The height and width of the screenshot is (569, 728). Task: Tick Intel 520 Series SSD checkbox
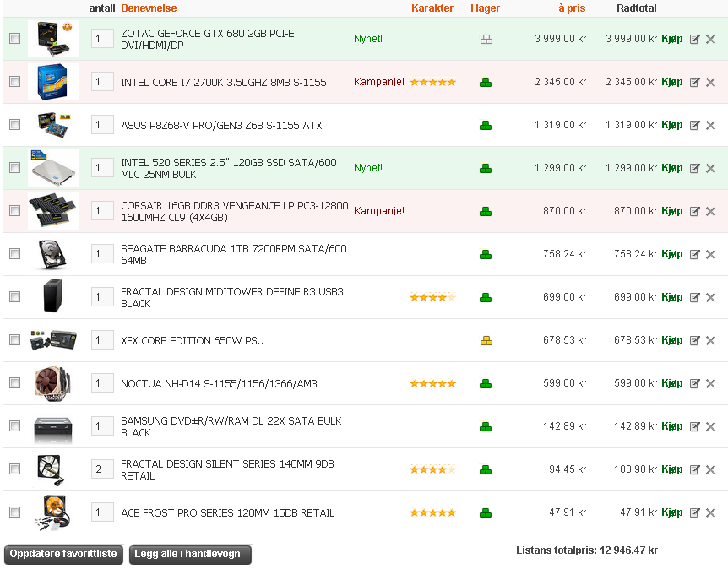[x=15, y=167]
